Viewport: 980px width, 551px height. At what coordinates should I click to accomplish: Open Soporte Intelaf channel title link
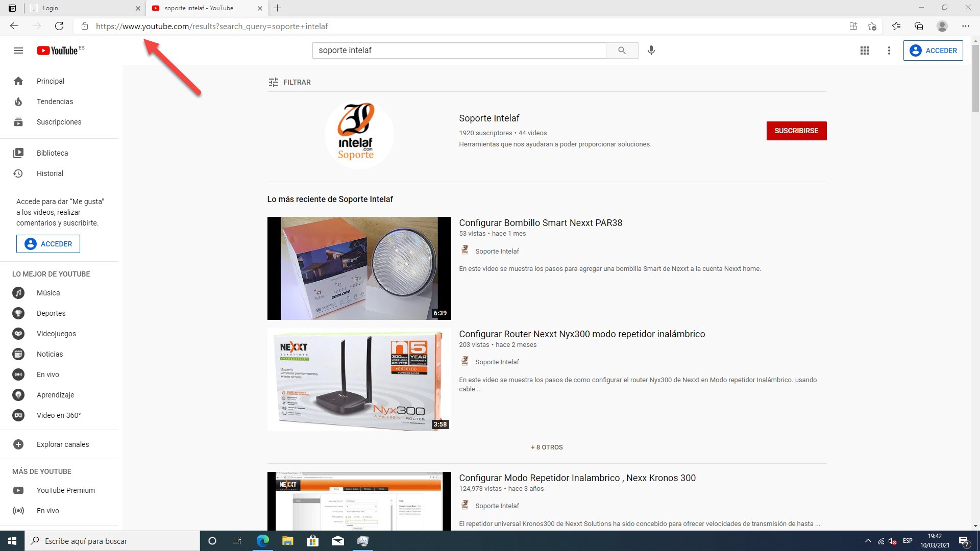coord(488,118)
